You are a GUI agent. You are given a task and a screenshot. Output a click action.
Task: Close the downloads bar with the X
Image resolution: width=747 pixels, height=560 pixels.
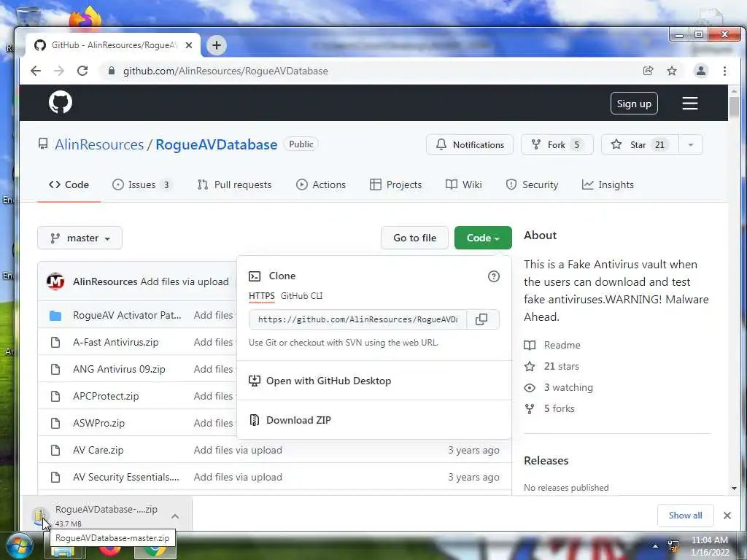(x=727, y=516)
